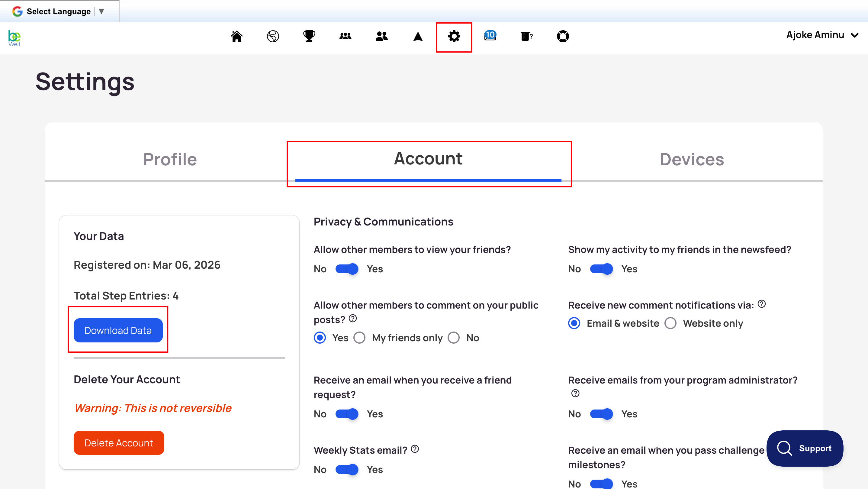Click the Privacy & Communications heading

(x=384, y=222)
